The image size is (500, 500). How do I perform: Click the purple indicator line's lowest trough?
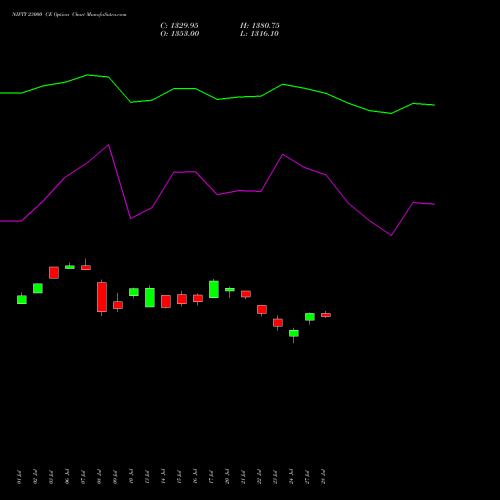[391, 235]
